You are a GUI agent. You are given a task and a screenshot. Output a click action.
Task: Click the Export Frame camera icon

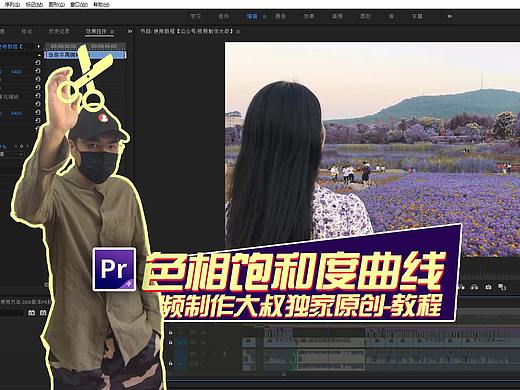tap(488, 287)
